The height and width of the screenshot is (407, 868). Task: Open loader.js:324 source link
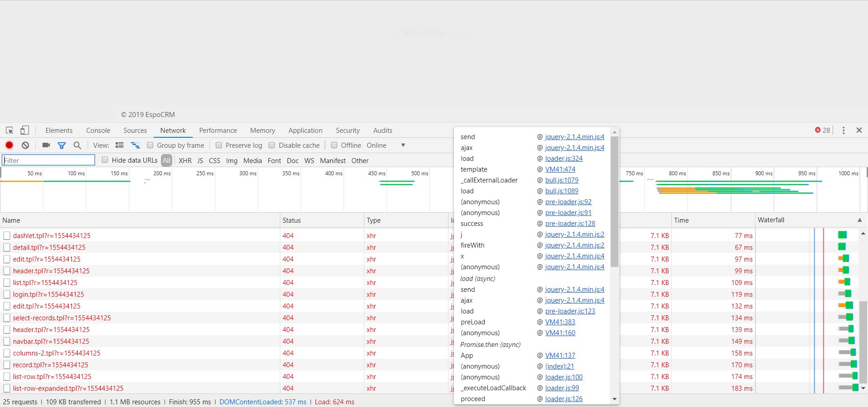[564, 159]
